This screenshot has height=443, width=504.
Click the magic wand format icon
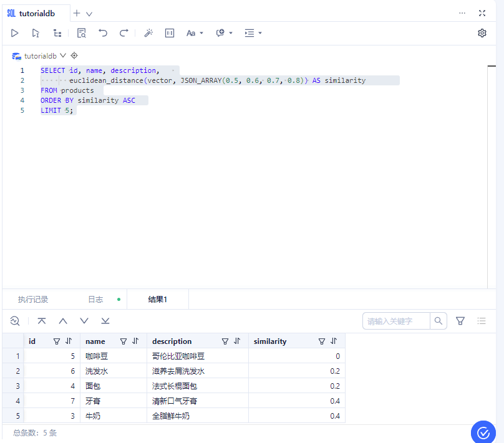click(148, 33)
